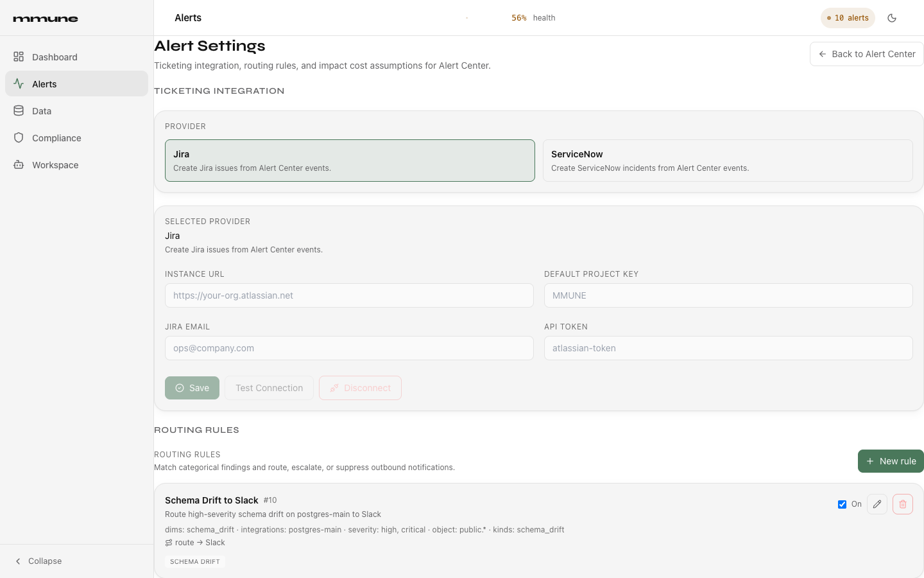924x578 pixels.
Task: Click the Dashboard grid icon
Action: tap(19, 57)
